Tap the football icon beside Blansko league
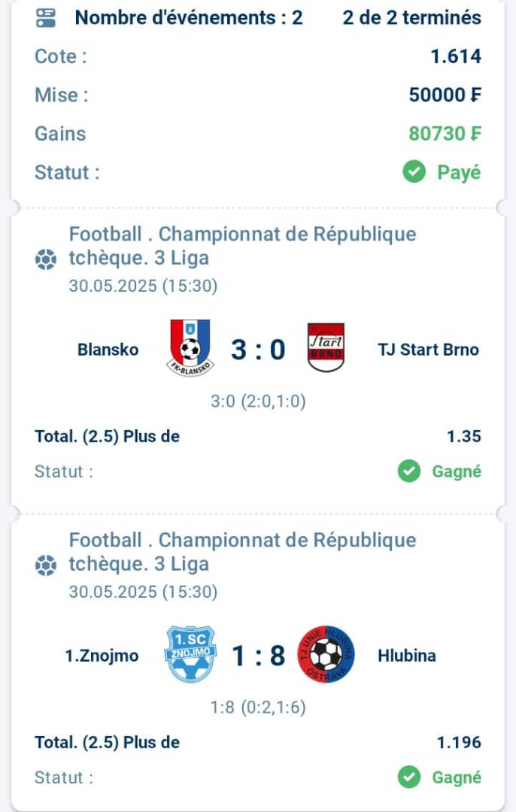 [x=45, y=259]
